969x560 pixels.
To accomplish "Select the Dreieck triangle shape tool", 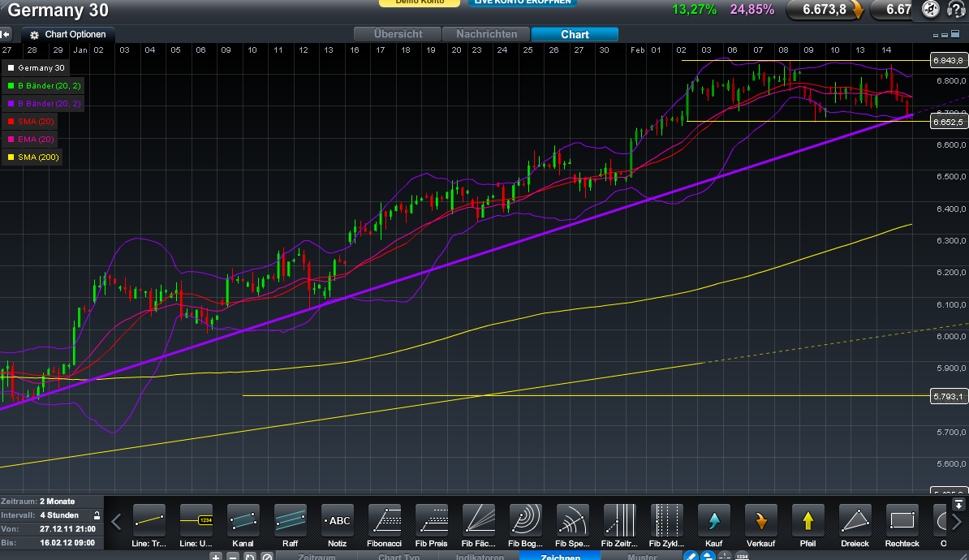I will [x=855, y=519].
